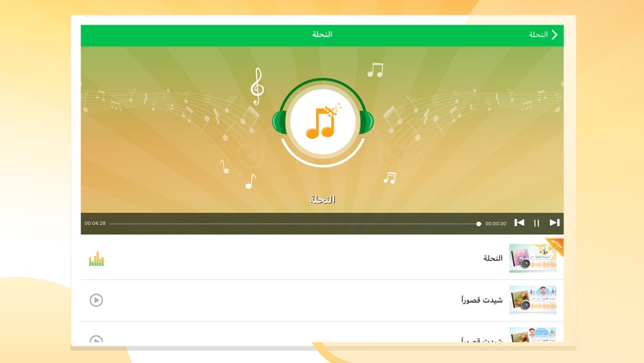Click the back chevron in green header

(554, 35)
